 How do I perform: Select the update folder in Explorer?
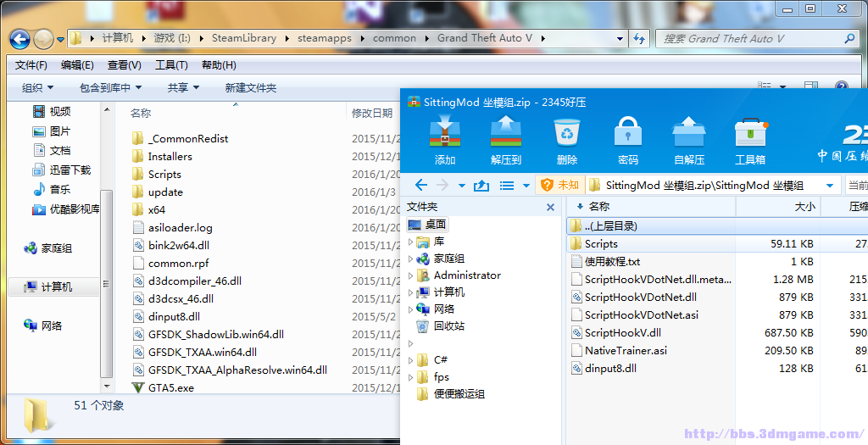[x=158, y=192]
